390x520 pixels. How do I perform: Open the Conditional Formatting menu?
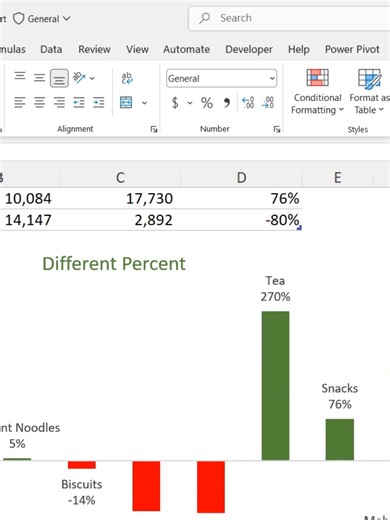click(x=317, y=91)
